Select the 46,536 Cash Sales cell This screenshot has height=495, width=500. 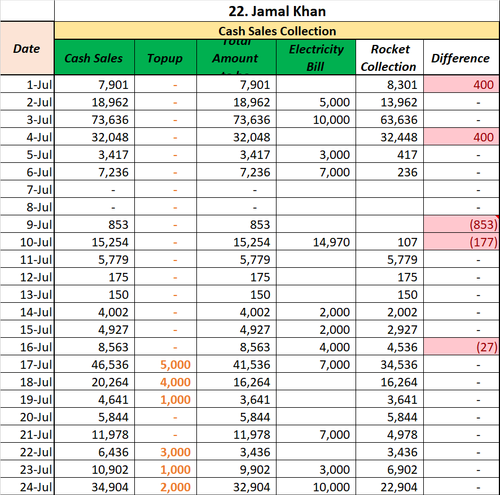point(94,364)
